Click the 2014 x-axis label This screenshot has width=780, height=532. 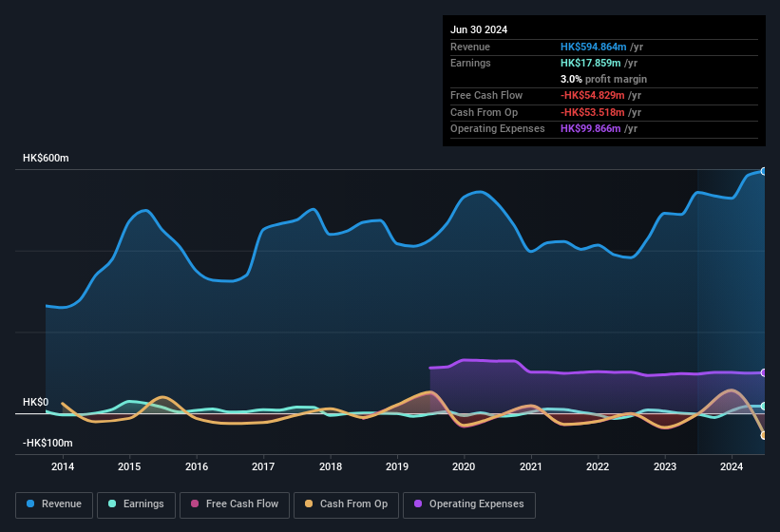63,466
